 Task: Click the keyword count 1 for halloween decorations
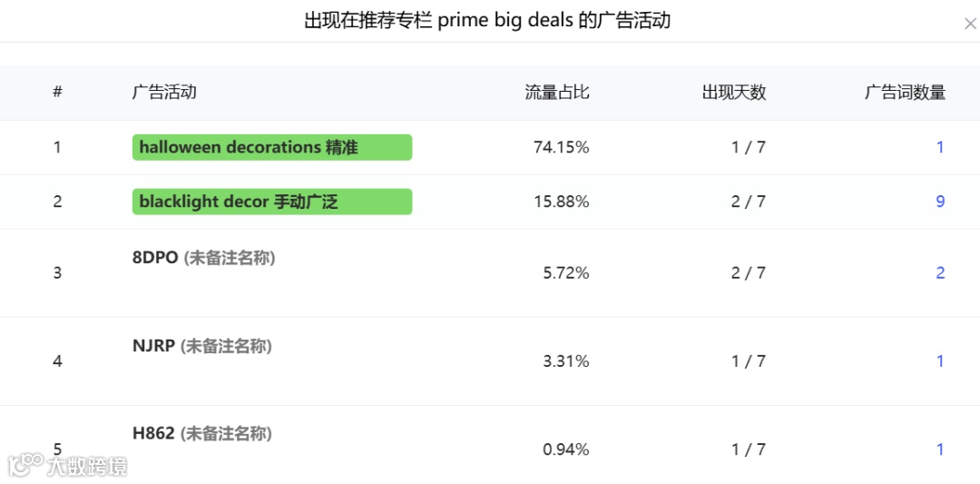[x=940, y=147]
